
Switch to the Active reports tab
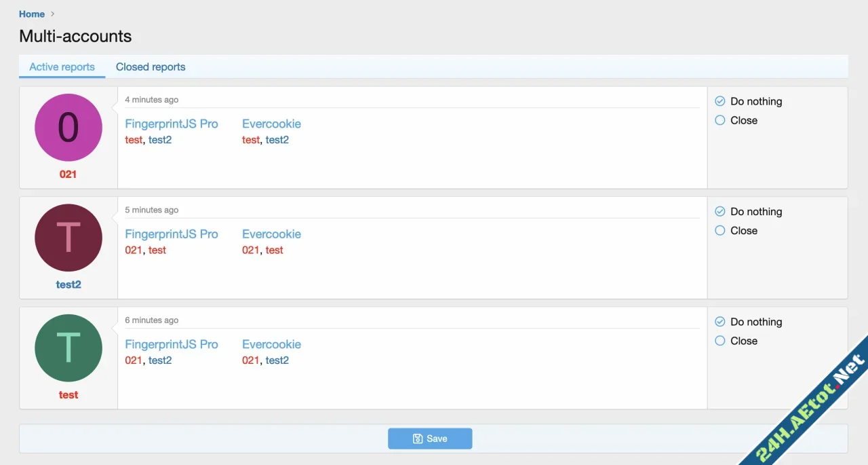[62, 67]
